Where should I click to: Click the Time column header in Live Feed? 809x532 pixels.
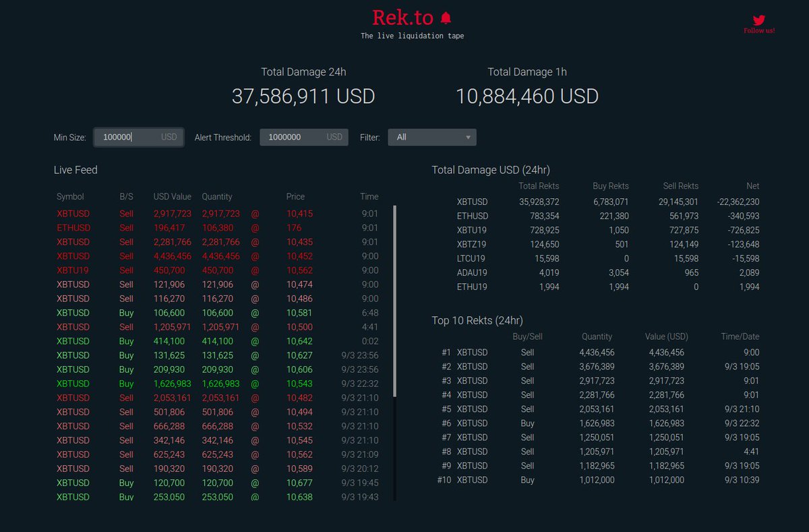click(369, 196)
